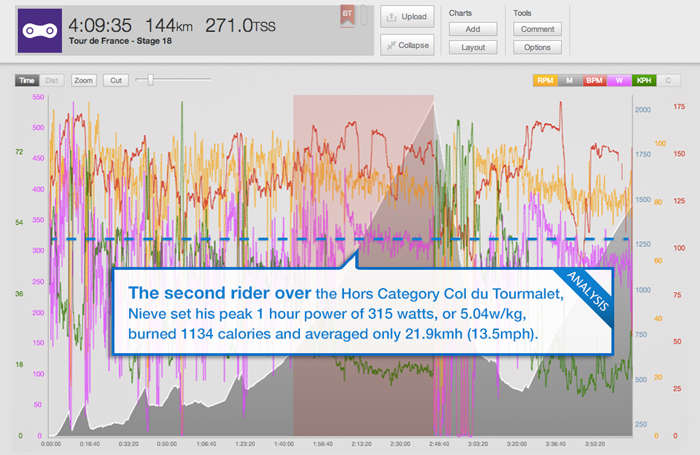
Task: Open the Options tool
Action: pos(537,47)
